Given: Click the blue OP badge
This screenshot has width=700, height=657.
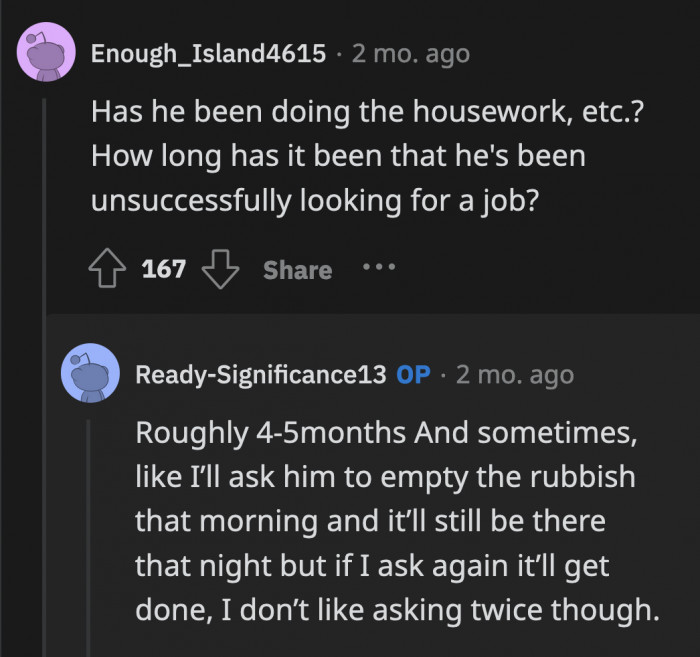Looking at the screenshot, I should click(x=414, y=375).
